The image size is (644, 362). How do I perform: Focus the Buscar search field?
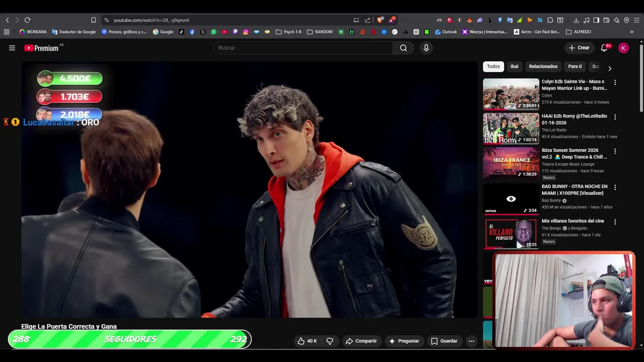coord(303,48)
